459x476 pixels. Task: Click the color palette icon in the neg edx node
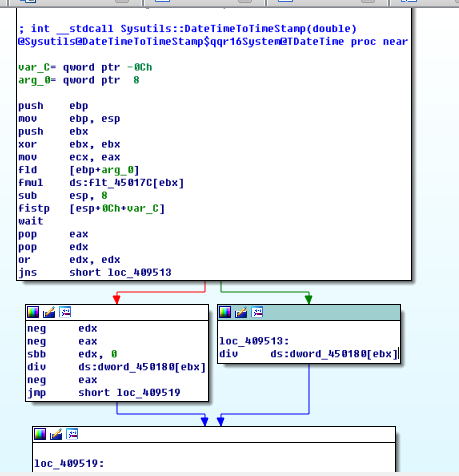33,312
